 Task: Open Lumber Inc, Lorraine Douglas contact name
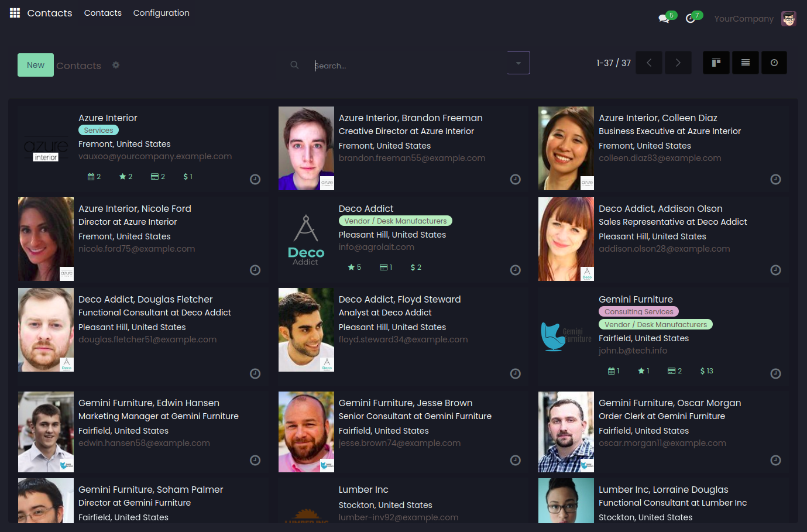664,489
